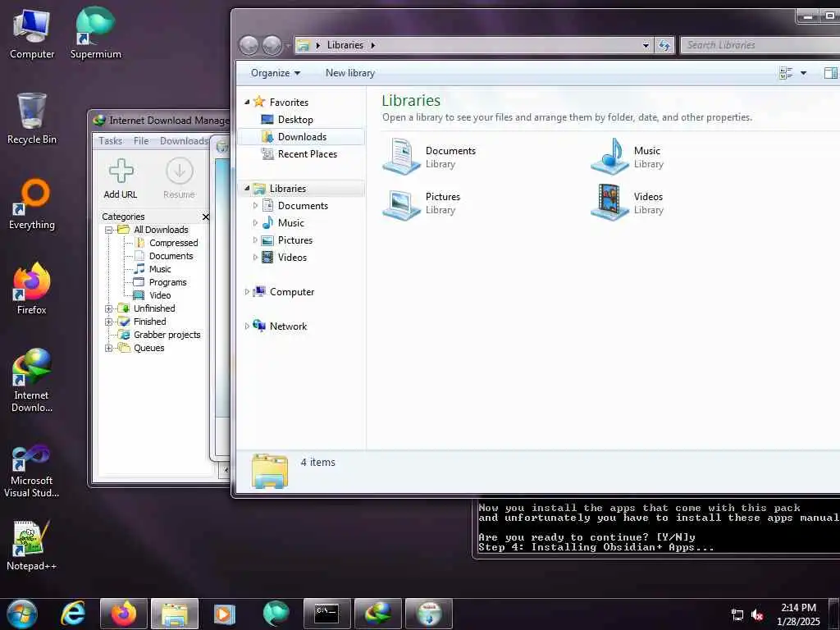This screenshot has width=840, height=630.
Task: Collapse the Favorites group in navigation pane
Action: 247,102
